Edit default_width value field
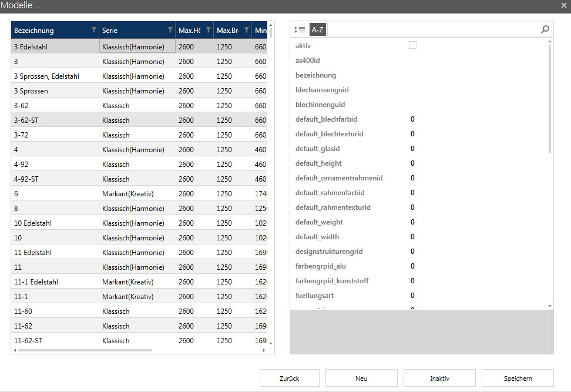Viewport: 571px width, 392px height. click(477, 236)
